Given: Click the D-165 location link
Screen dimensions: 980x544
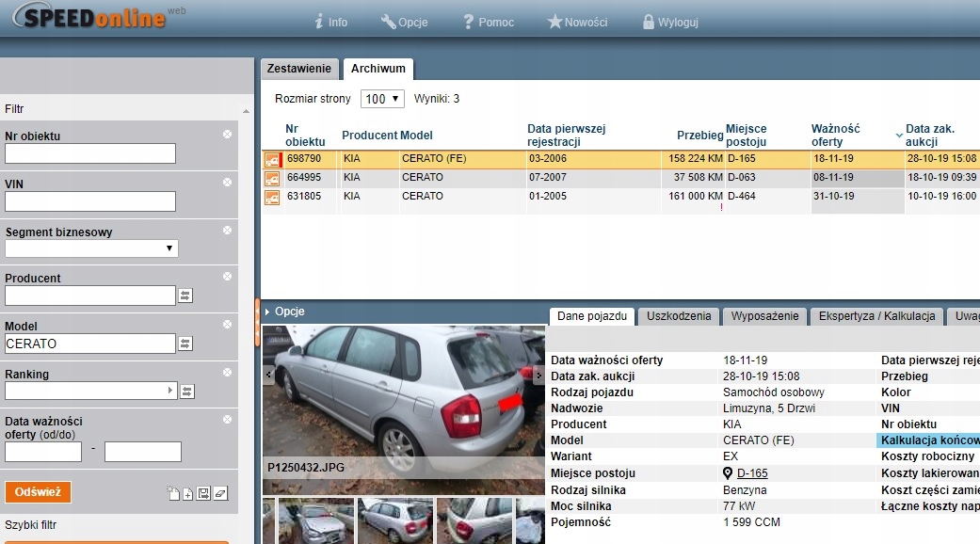Looking at the screenshot, I should point(751,472).
